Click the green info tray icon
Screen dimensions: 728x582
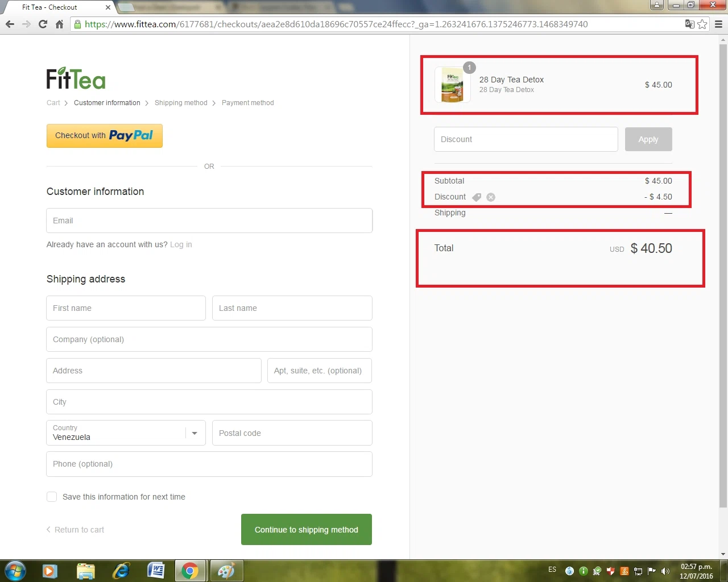pyautogui.click(x=584, y=571)
